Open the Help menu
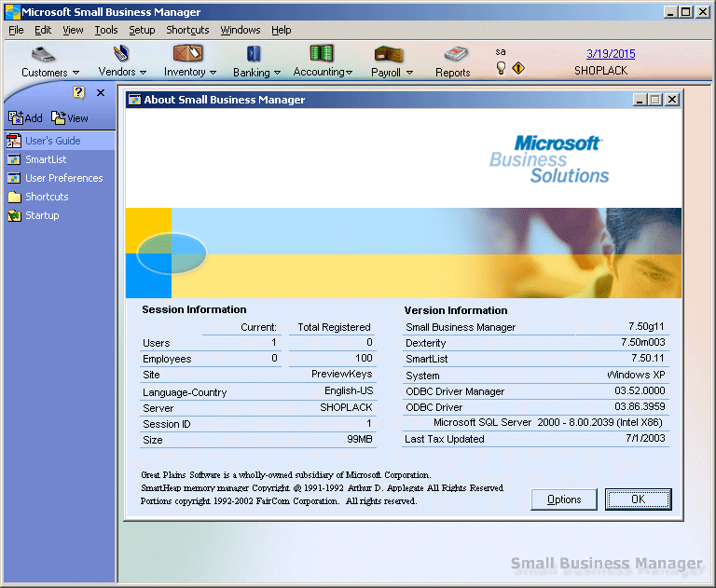The height and width of the screenshot is (588, 716). coord(282,30)
